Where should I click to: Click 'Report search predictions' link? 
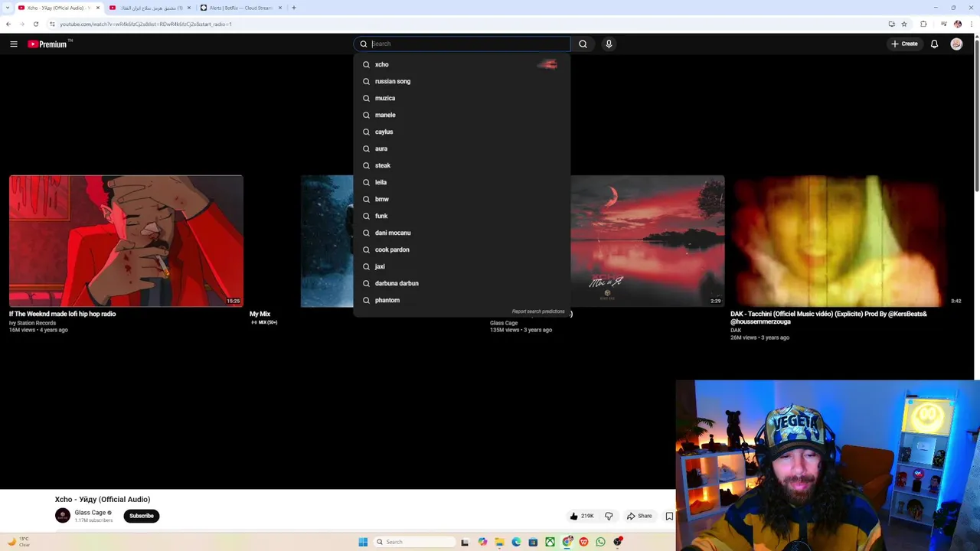538,311
